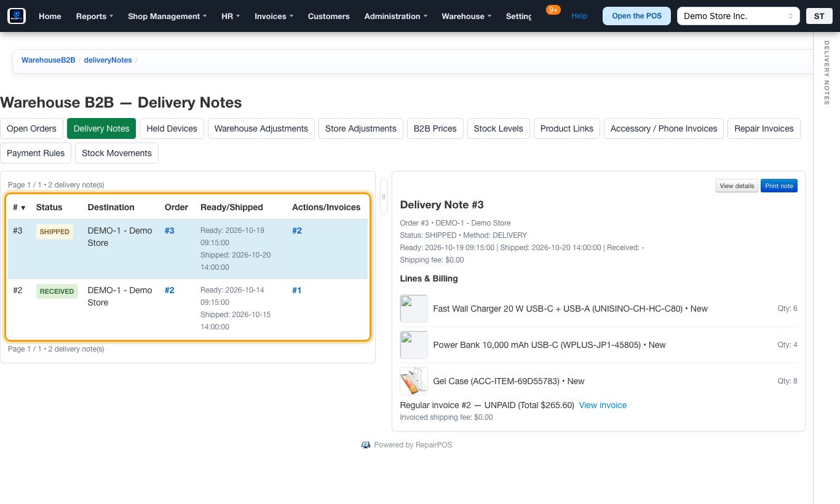This screenshot has height=504, width=840.
Task: Switch to the Open Orders tab
Action: (x=31, y=128)
